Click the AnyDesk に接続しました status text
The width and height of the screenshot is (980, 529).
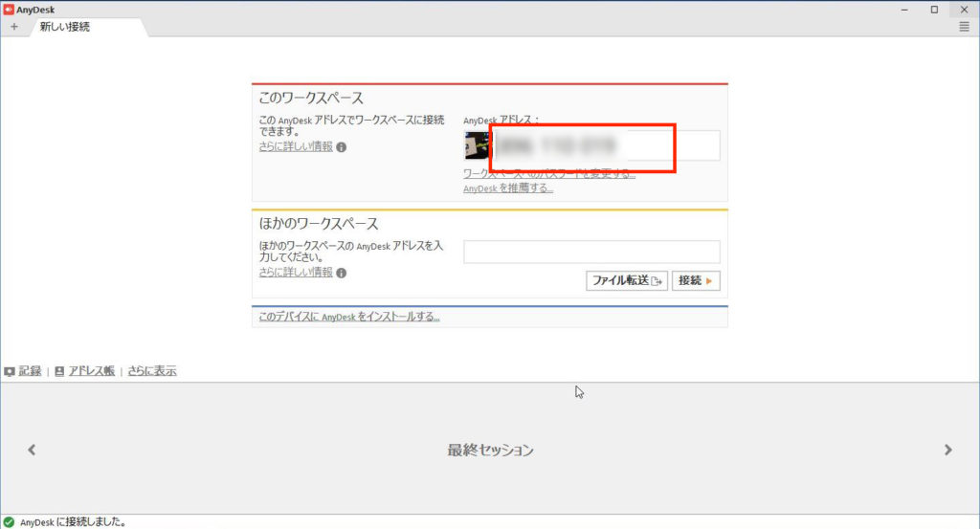point(73,522)
